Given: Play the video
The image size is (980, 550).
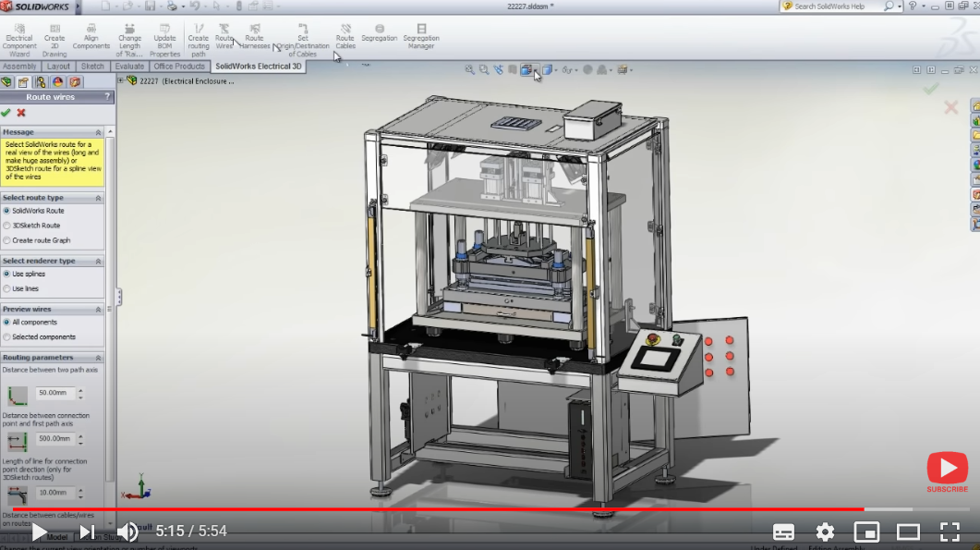Looking at the screenshot, I should [x=39, y=532].
